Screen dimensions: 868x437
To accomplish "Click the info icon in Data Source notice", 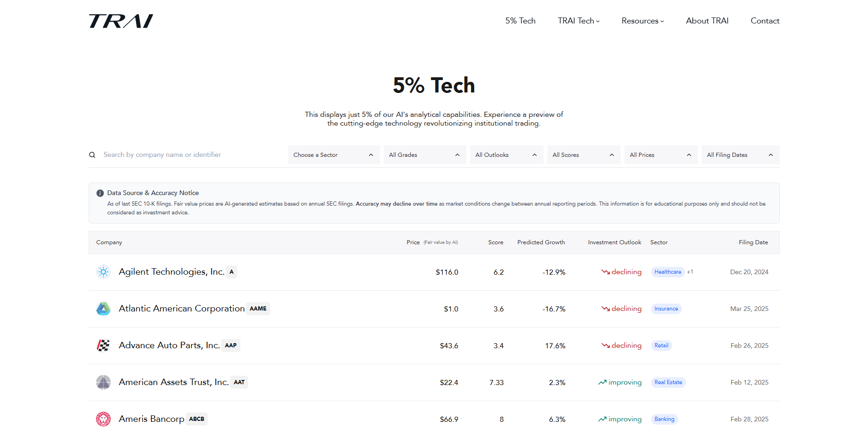I will click(x=100, y=193).
